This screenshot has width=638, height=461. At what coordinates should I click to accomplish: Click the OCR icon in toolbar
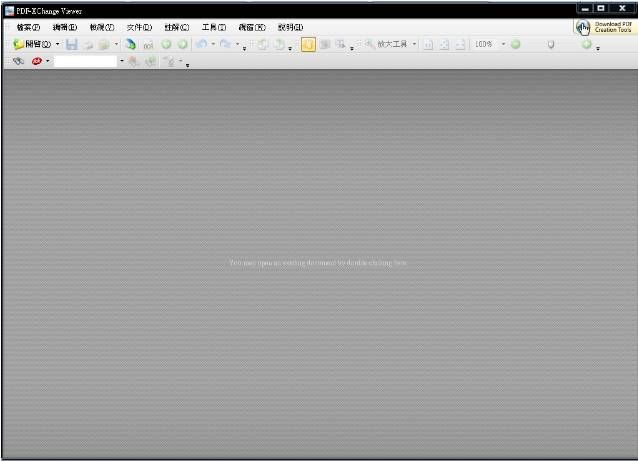point(148,45)
